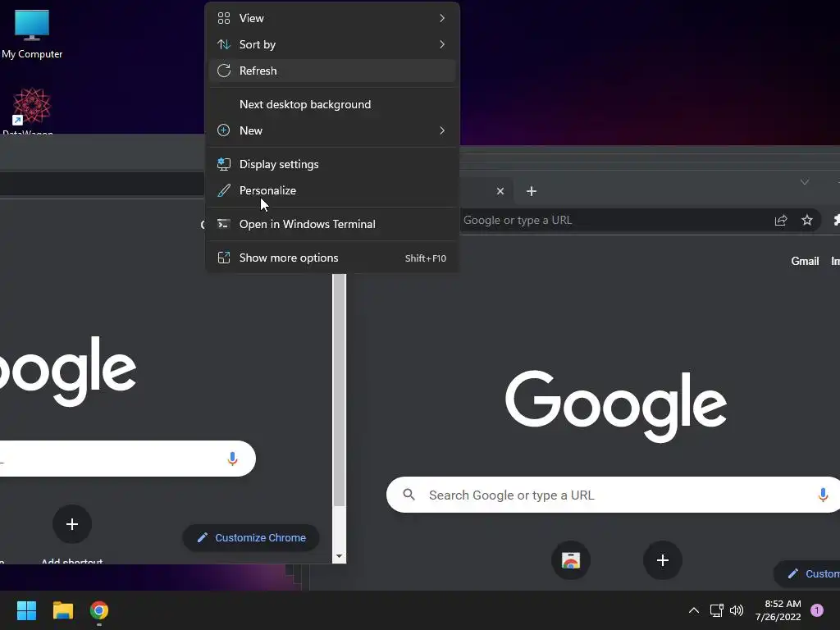Expand the Sort by submenu arrow
The height and width of the screenshot is (630, 840).
(x=442, y=44)
